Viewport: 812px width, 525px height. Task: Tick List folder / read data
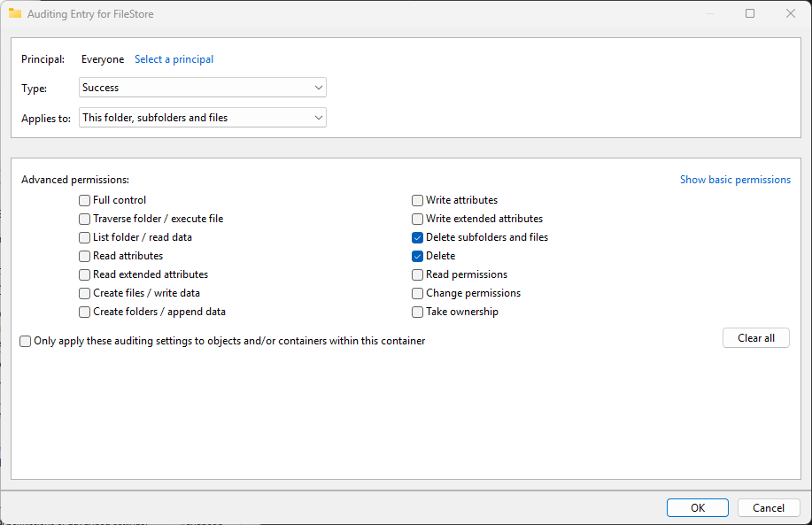pos(85,237)
